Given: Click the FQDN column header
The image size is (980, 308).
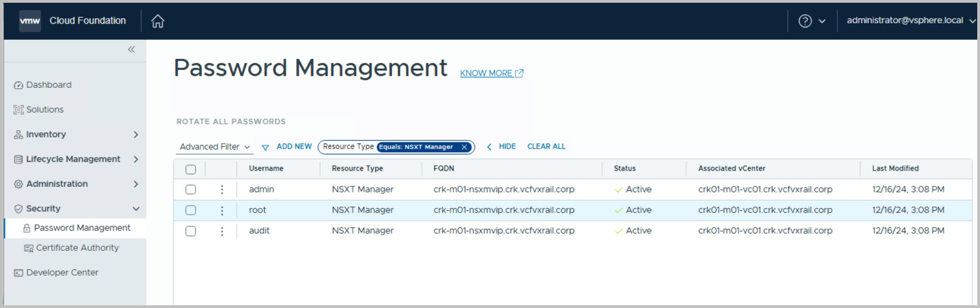Looking at the screenshot, I should pyautogui.click(x=443, y=169).
